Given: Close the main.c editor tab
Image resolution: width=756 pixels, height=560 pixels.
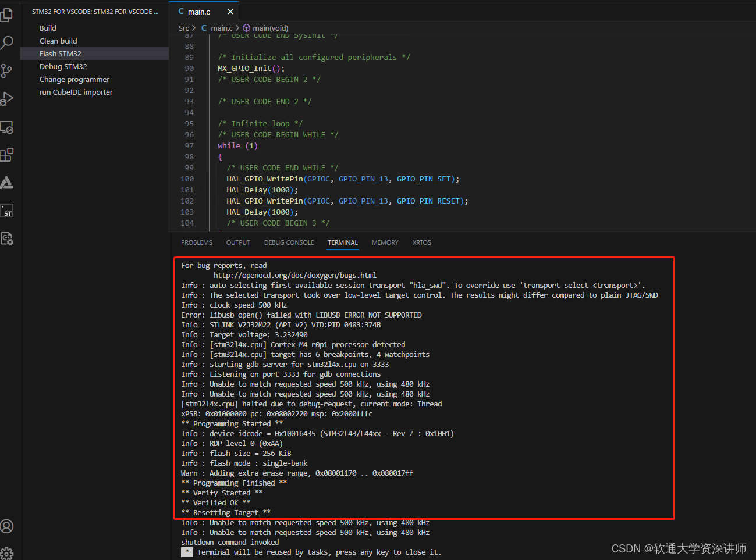Looking at the screenshot, I should click(x=230, y=12).
